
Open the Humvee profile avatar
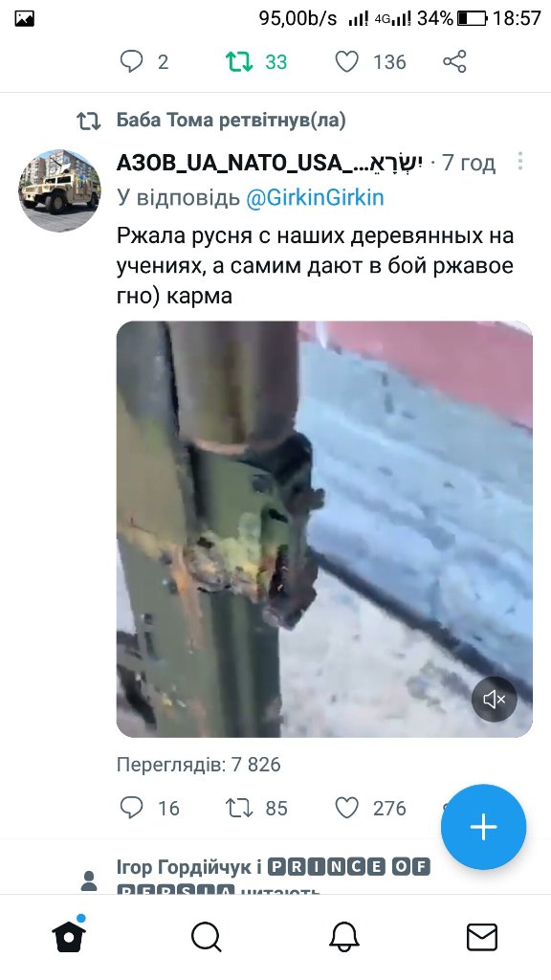point(59,190)
